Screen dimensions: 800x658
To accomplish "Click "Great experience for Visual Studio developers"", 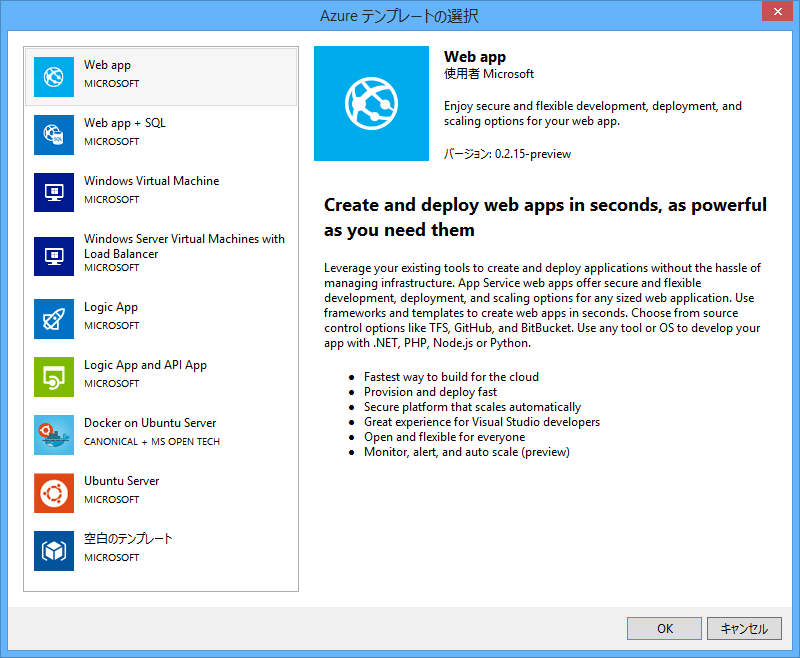I will click(x=482, y=422).
